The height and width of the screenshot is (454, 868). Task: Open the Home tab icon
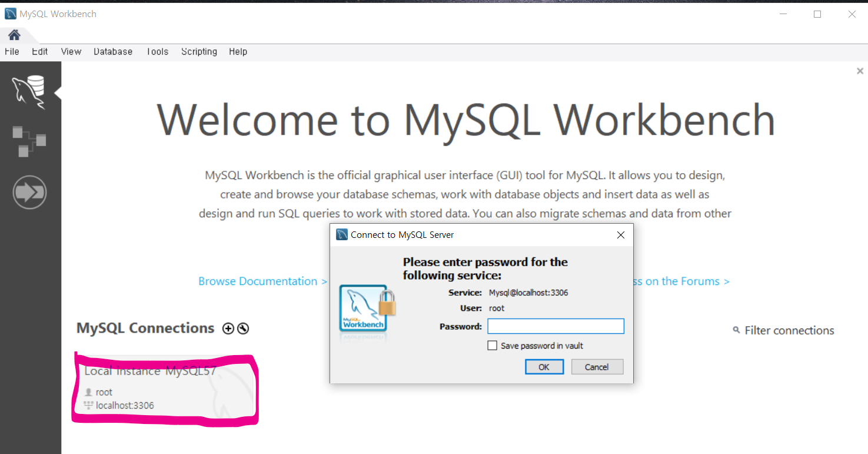[14, 35]
